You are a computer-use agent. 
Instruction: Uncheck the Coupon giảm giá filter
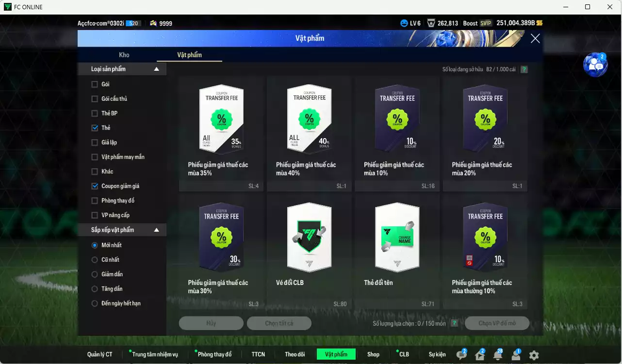[x=95, y=186]
